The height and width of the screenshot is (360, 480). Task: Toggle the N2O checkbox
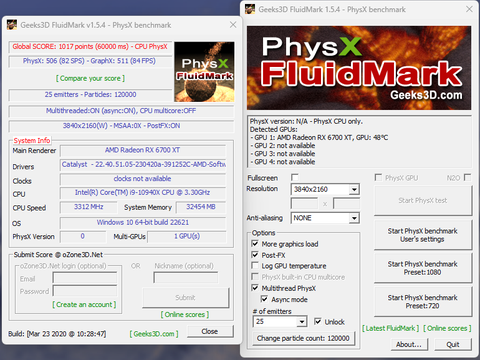pos(467,177)
